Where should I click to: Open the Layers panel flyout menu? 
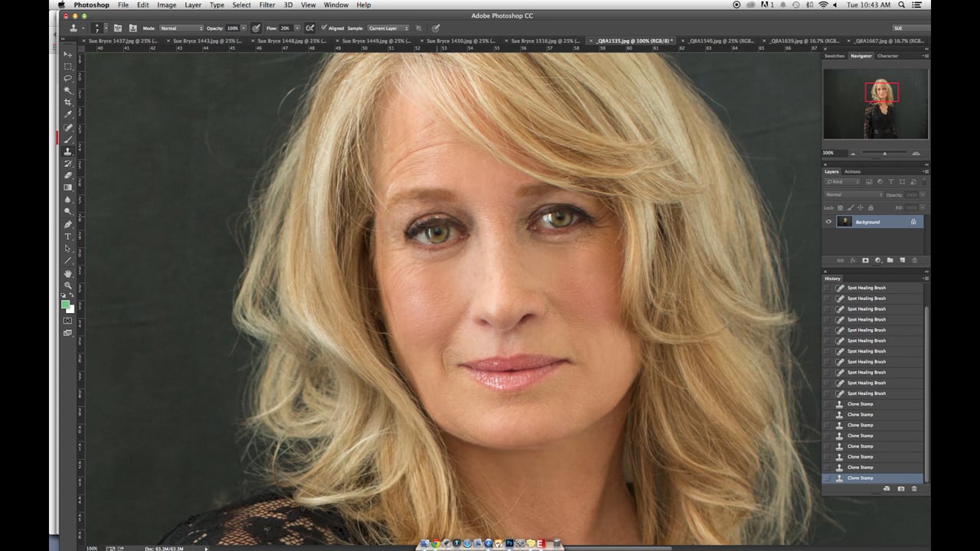tap(925, 171)
